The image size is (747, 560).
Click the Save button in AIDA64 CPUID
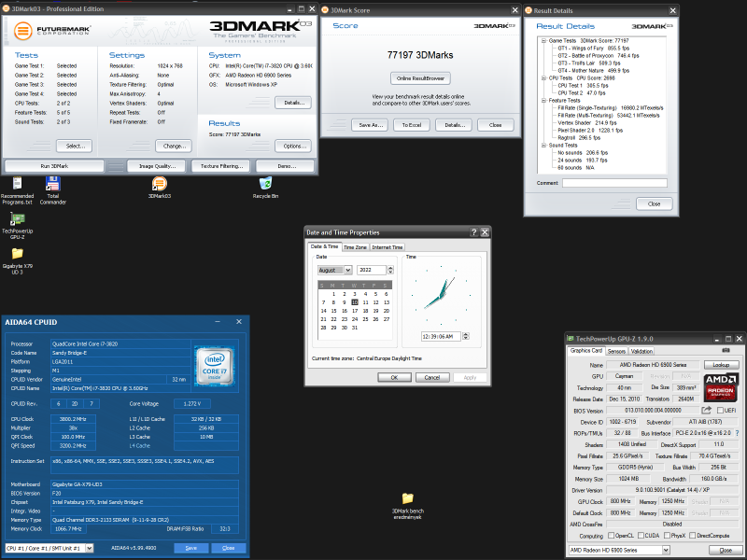tap(190, 548)
